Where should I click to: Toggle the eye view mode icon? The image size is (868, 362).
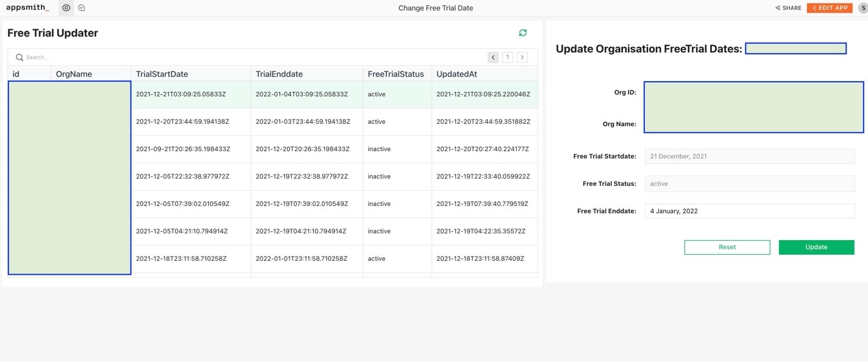66,8
